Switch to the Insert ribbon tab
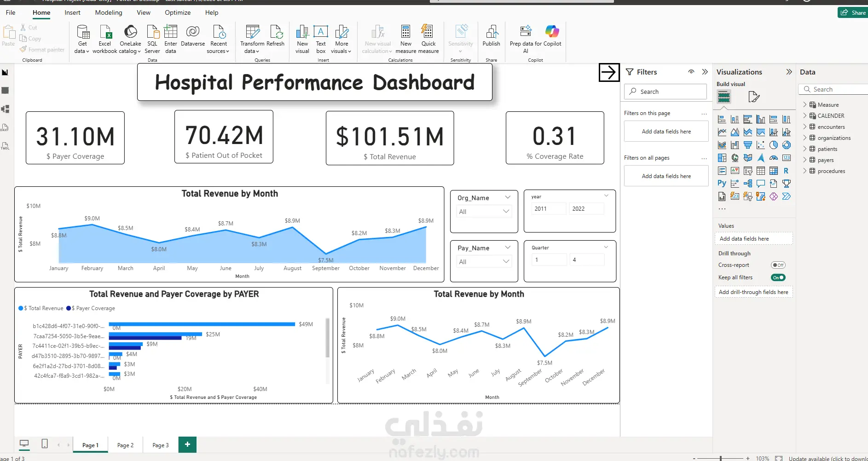This screenshot has width=868, height=461. (x=72, y=12)
